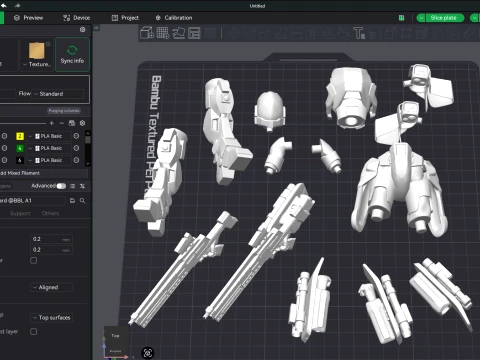Click the settings list view icon
Image resolution: width=480 pixels, height=360 pixels.
(x=72, y=186)
